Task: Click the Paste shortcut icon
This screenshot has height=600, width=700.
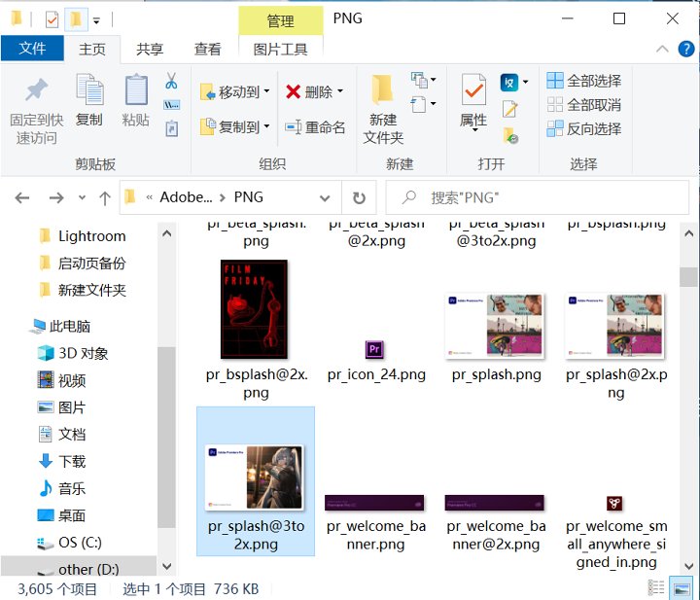Action: [171, 128]
